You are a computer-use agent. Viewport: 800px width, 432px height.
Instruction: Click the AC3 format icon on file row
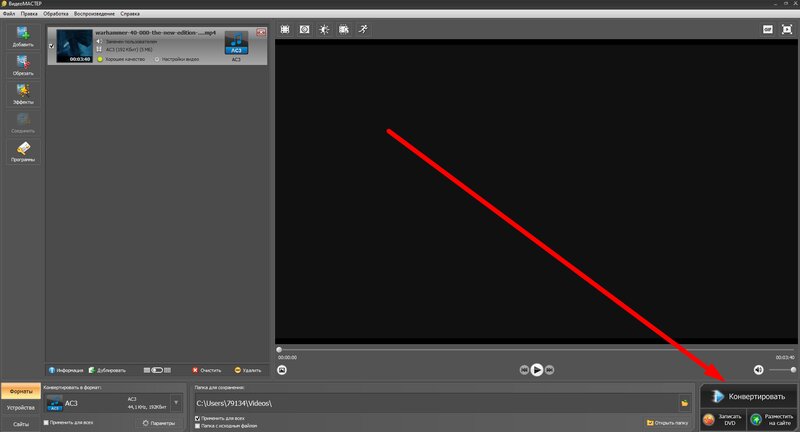(236, 43)
